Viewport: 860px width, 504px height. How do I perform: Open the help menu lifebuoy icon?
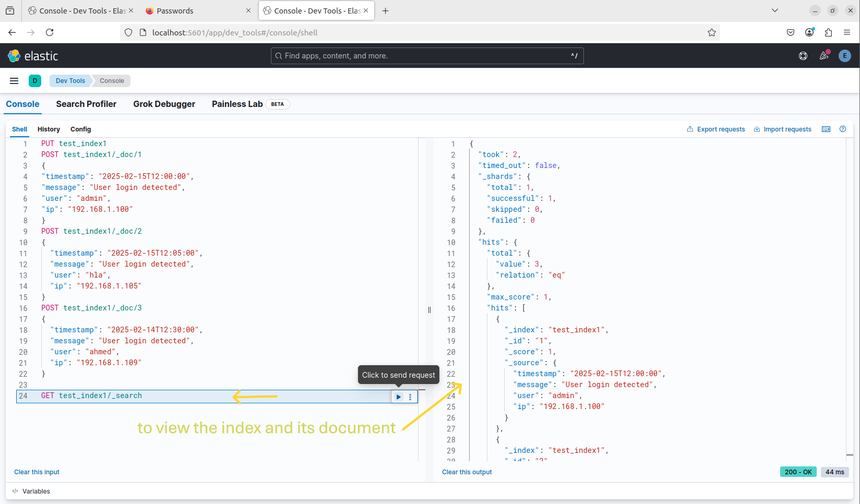803,56
